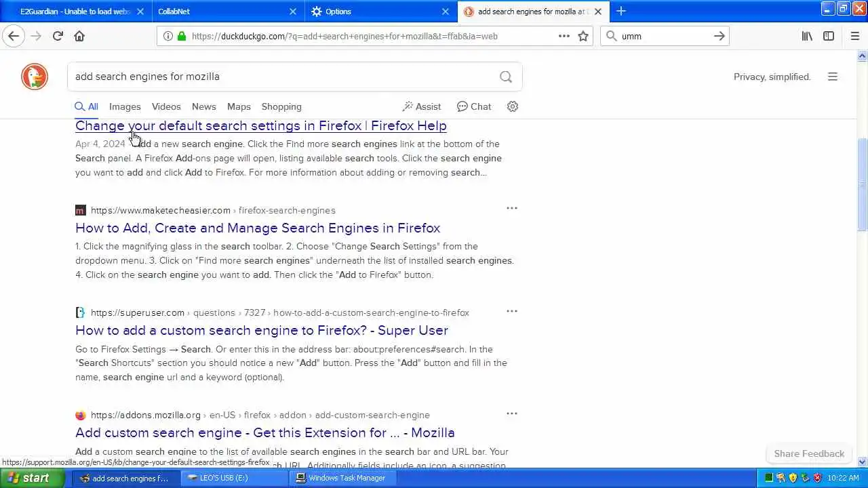
Task: Click the Firefox search box containing "umm"
Action: (665, 36)
